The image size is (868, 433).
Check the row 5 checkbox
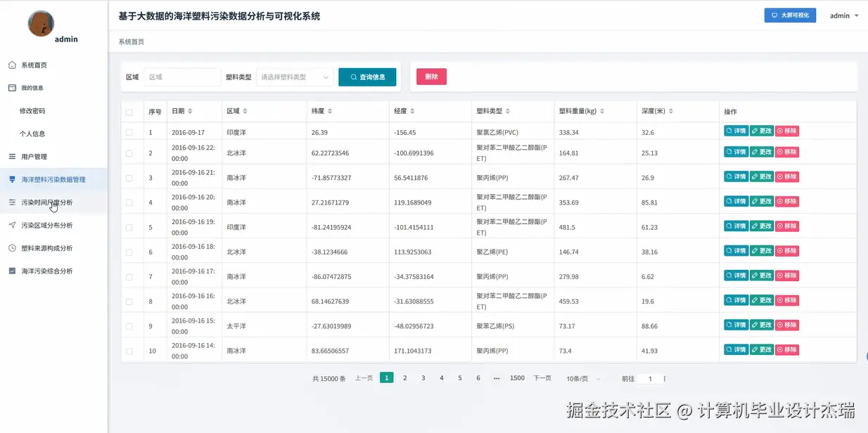click(129, 228)
